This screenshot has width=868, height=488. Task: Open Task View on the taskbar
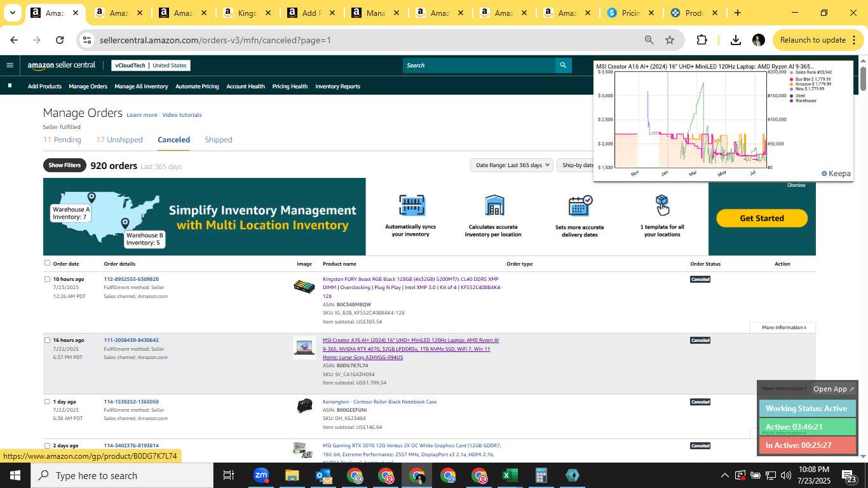click(229, 475)
